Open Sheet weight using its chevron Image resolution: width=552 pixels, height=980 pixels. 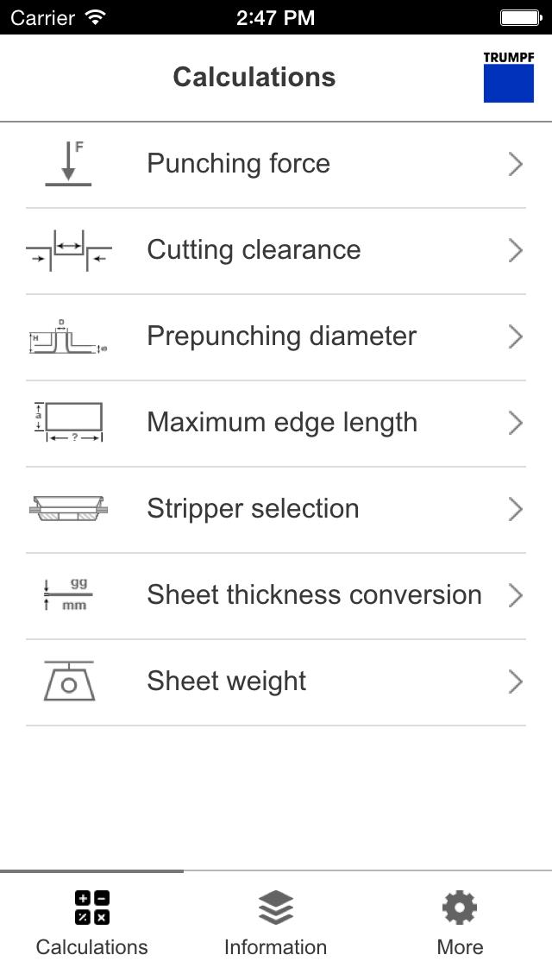click(516, 682)
